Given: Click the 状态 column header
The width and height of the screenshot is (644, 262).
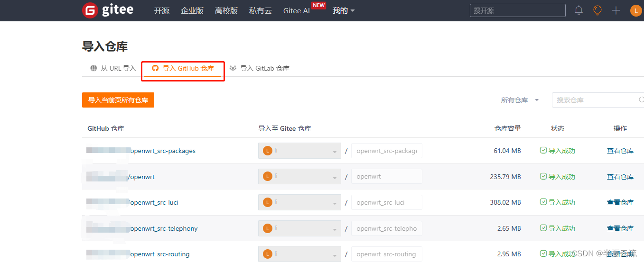Looking at the screenshot, I should coord(558,128).
